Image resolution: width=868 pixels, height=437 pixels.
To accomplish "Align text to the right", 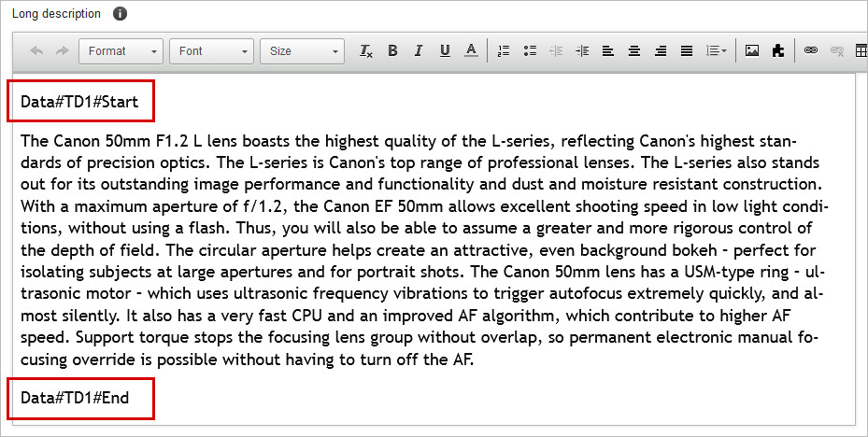I will (x=661, y=51).
